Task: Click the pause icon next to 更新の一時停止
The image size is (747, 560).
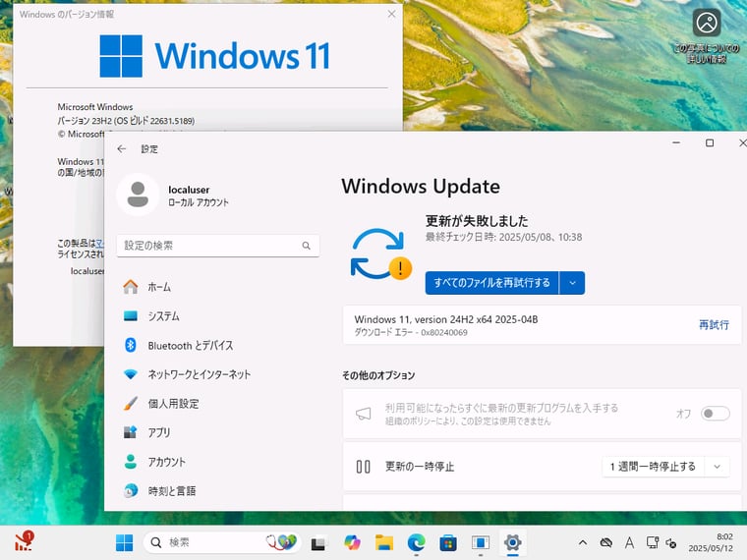Action: point(363,467)
